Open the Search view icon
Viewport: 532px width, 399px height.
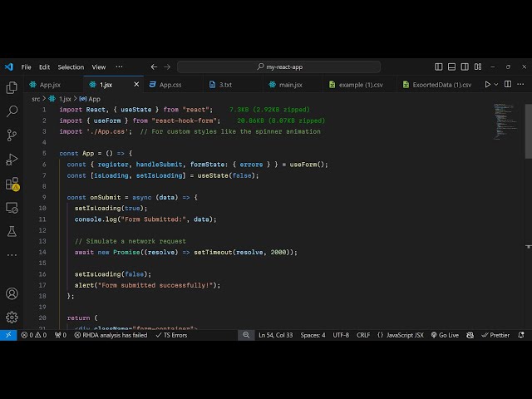click(12, 111)
